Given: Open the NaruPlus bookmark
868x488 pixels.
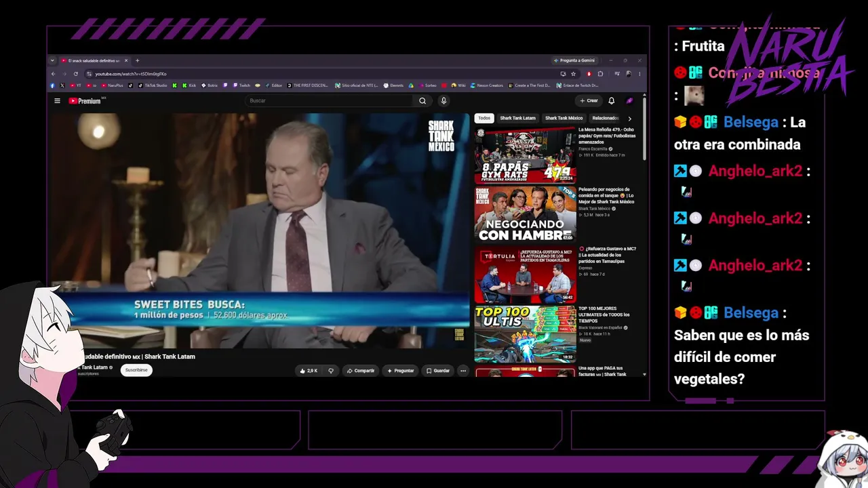Looking at the screenshot, I should point(112,85).
